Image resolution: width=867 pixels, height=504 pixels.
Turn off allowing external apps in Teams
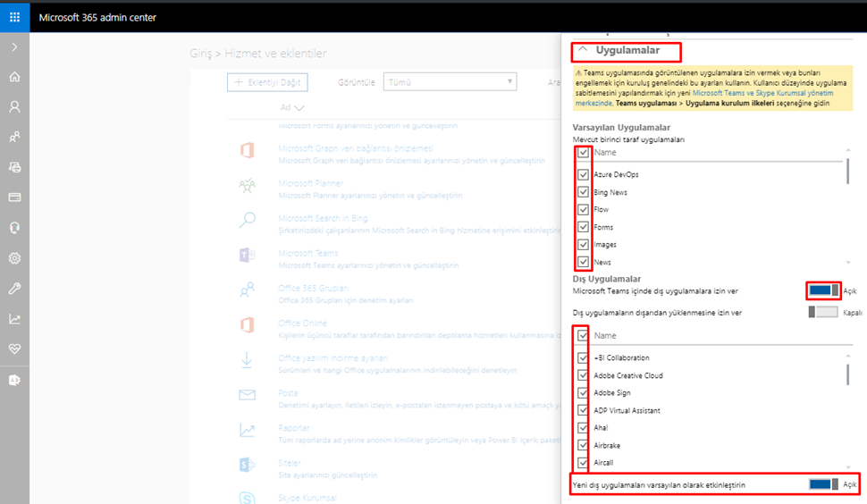(823, 290)
